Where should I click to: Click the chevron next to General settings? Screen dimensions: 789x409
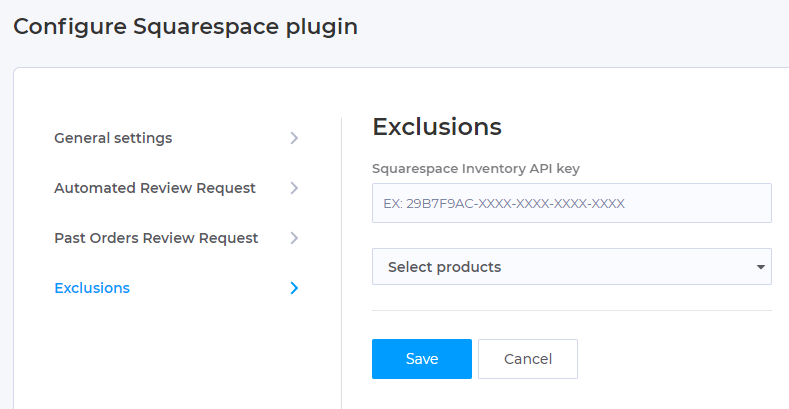294,138
